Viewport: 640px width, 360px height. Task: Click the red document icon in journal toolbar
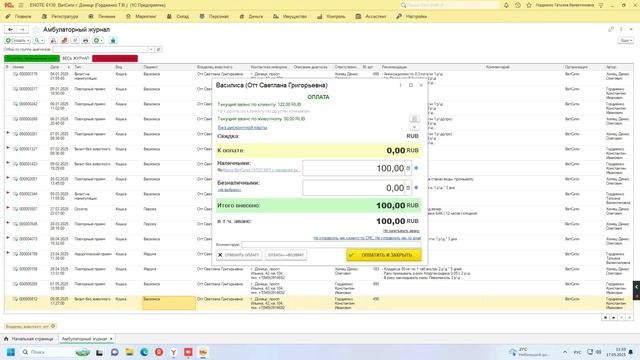coord(64,40)
